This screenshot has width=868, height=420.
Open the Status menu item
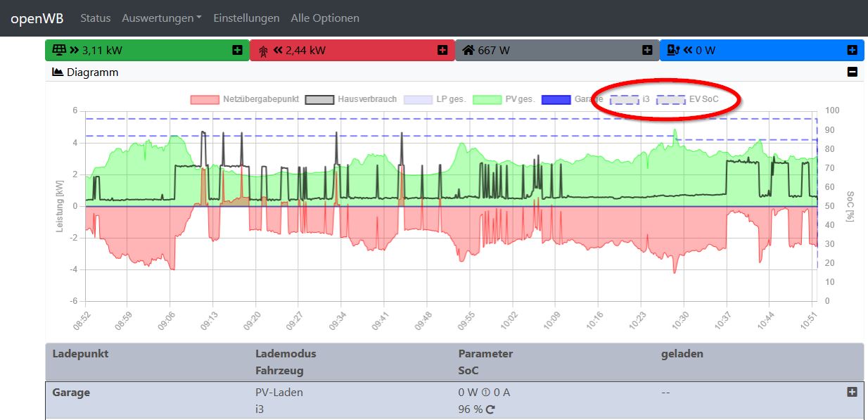pyautogui.click(x=96, y=18)
